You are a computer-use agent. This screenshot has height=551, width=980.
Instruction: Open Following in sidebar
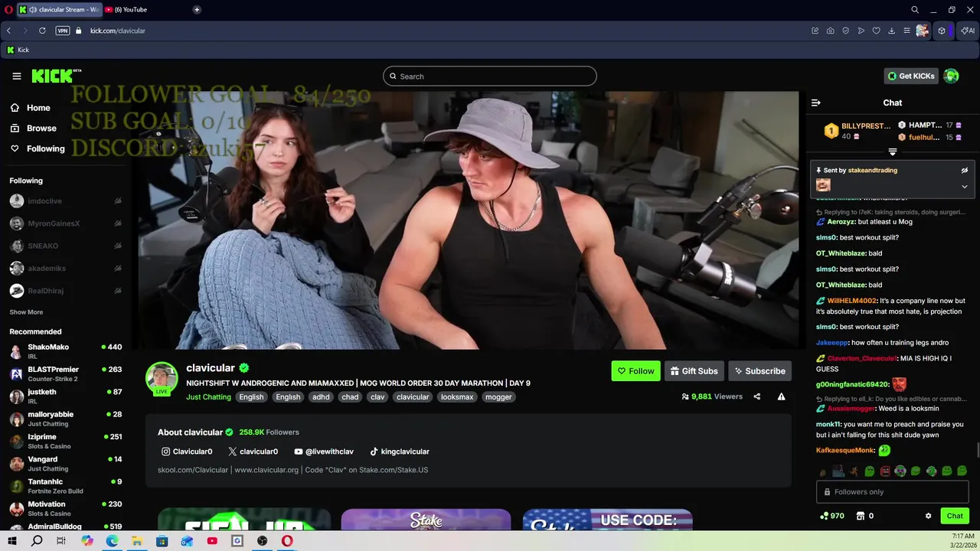pyautogui.click(x=38, y=148)
